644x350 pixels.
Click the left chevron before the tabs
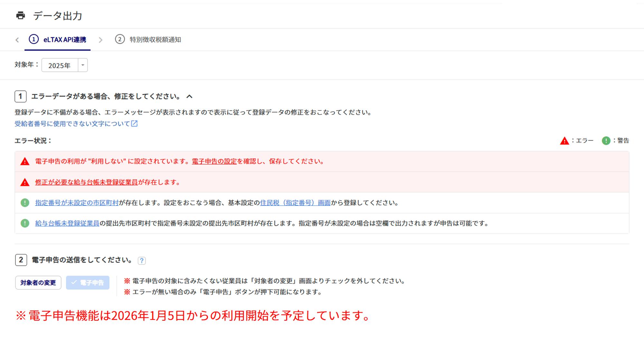tap(17, 40)
